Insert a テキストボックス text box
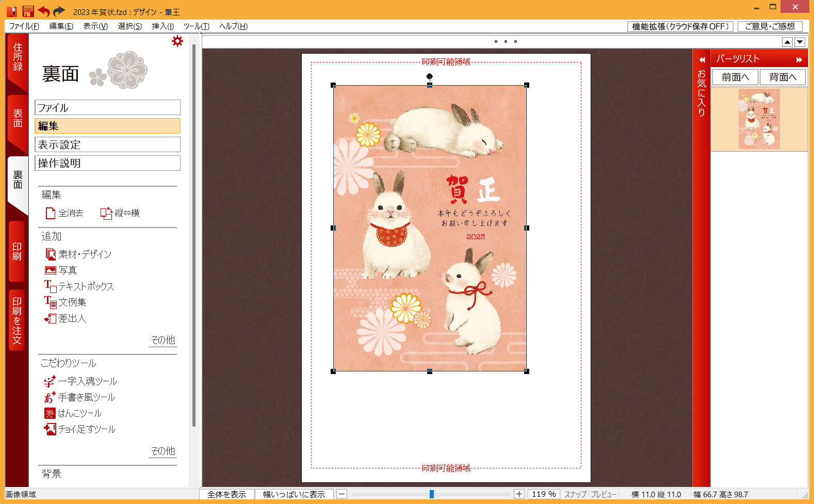Screen dimensions: 814x504 coord(51,286)
